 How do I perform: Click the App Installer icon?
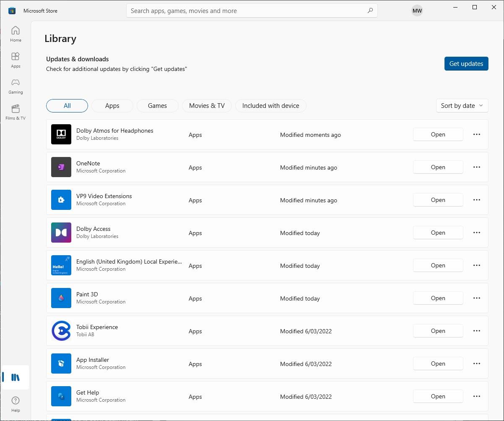pyautogui.click(x=61, y=363)
